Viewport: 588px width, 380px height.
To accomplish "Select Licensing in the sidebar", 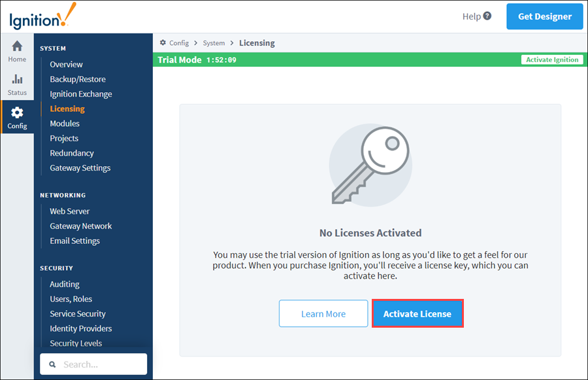I will click(67, 109).
